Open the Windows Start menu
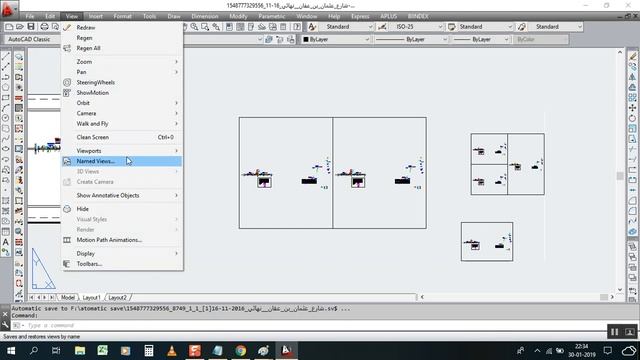640x360 pixels. [11, 351]
